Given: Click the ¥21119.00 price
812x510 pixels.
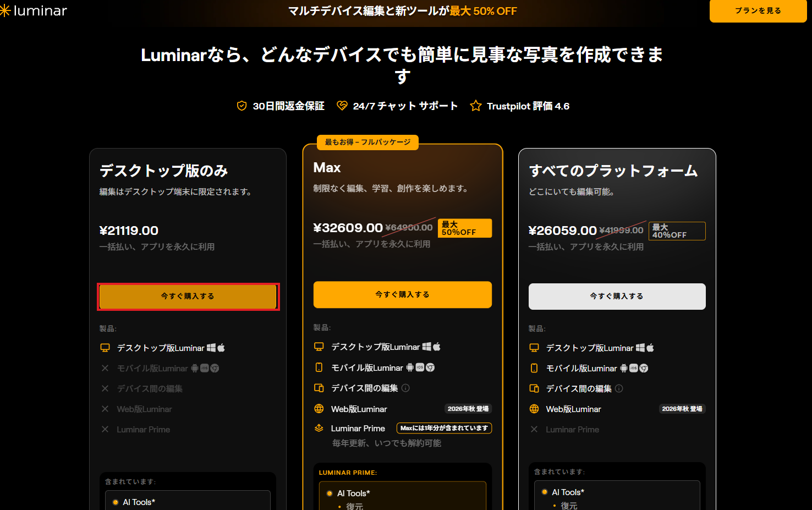Looking at the screenshot, I should 129,231.
